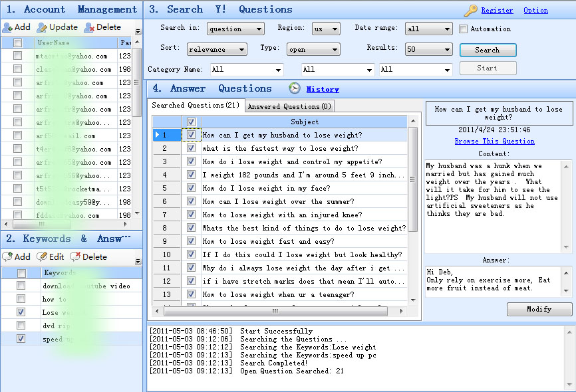Click the questions list vertical scrollbar thumb
Viewport: 576px width, 392px height.
click(413, 179)
